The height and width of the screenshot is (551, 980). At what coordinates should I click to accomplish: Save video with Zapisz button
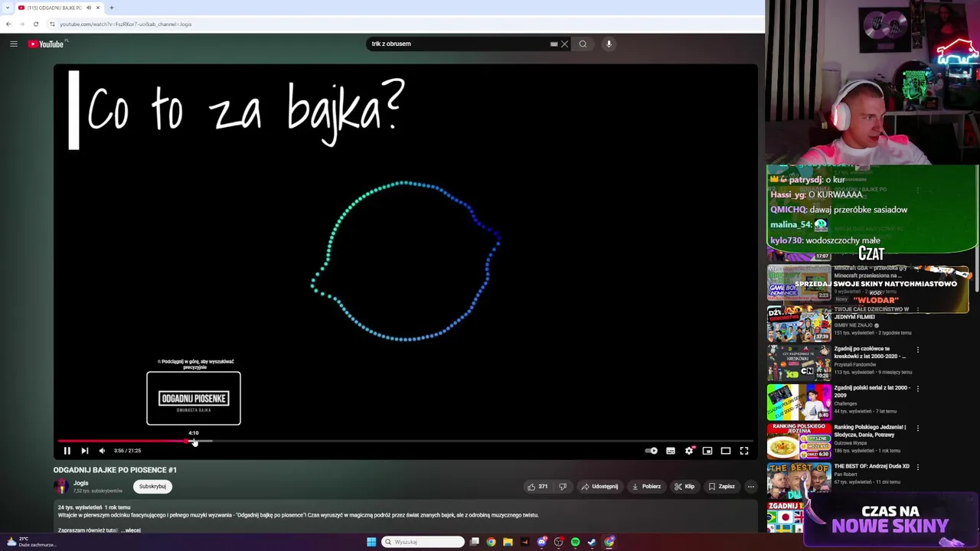(721, 486)
